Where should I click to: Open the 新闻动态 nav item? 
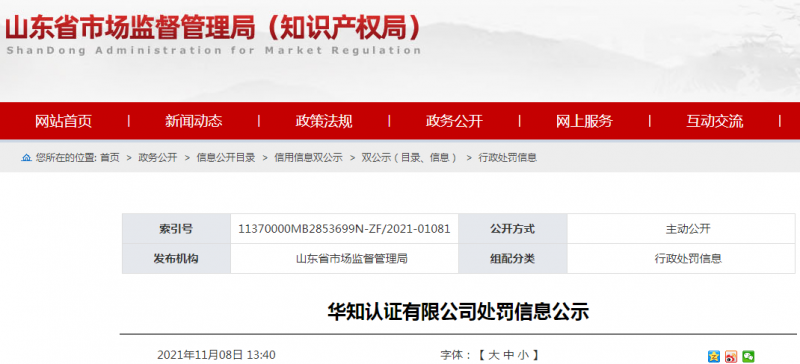point(194,122)
